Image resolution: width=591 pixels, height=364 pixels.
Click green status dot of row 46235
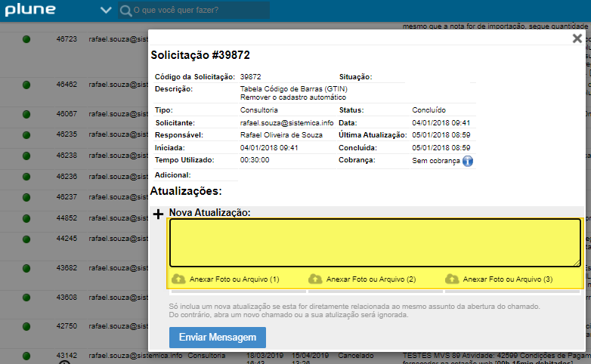26,135
